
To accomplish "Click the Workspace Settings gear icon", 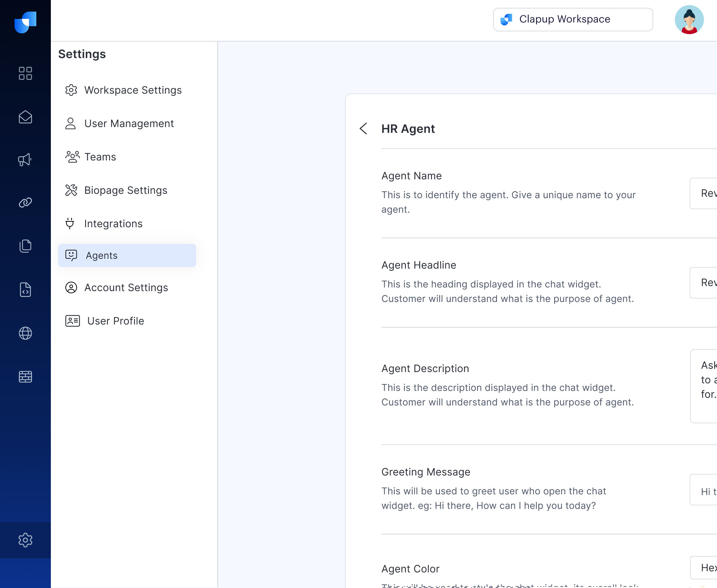I will coord(71,90).
